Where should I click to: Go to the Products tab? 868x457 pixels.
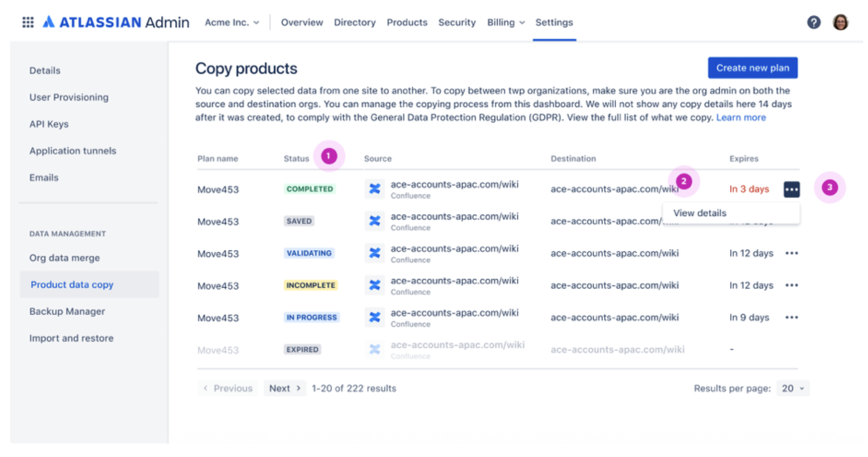[407, 22]
